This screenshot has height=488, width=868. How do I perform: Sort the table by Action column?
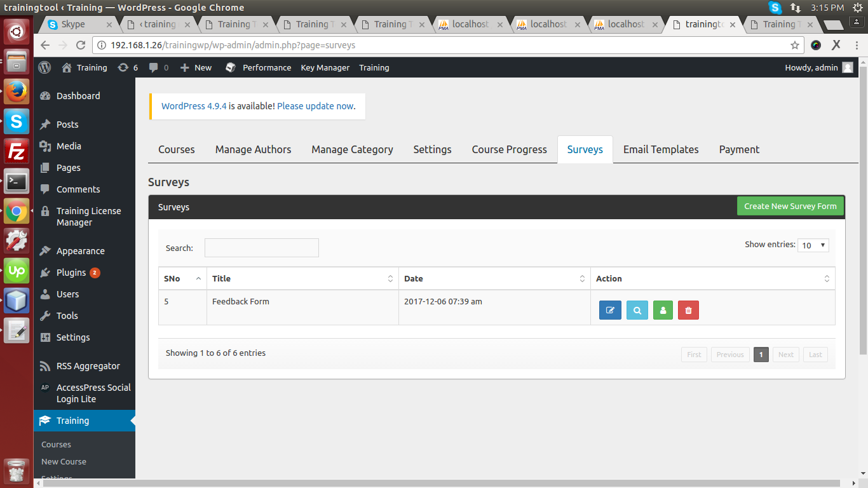point(712,278)
